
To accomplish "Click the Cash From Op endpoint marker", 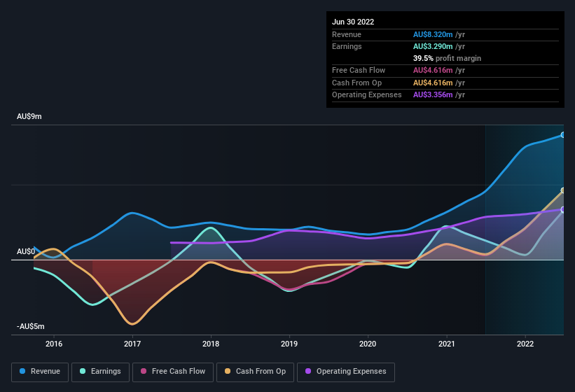I will (563, 190).
